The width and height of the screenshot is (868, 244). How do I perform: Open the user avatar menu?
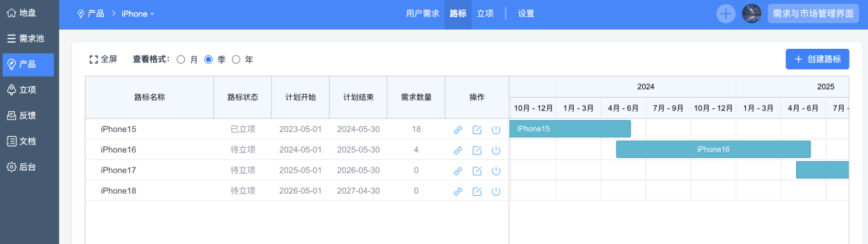(751, 14)
